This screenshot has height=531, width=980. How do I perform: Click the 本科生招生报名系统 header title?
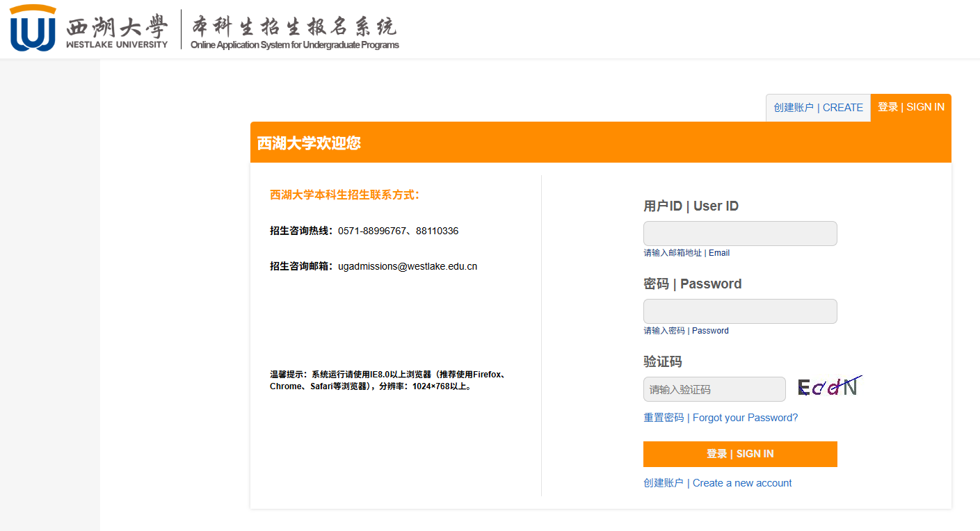(x=294, y=26)
